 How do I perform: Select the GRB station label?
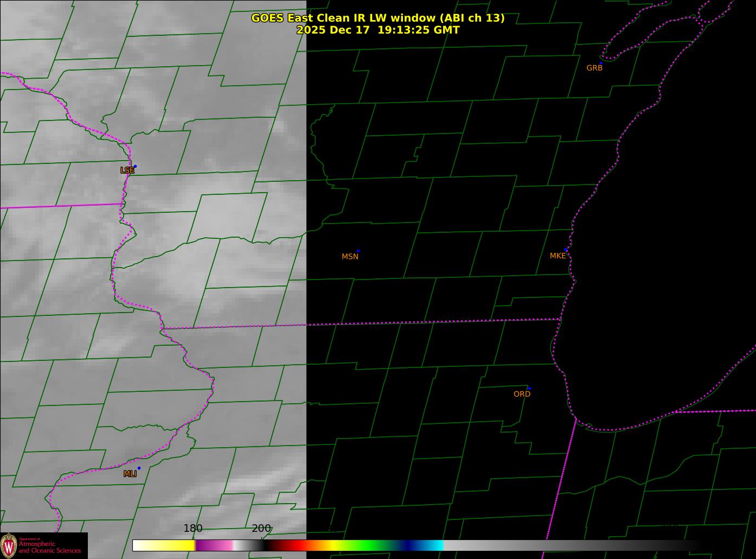click(x=594, y=68)
